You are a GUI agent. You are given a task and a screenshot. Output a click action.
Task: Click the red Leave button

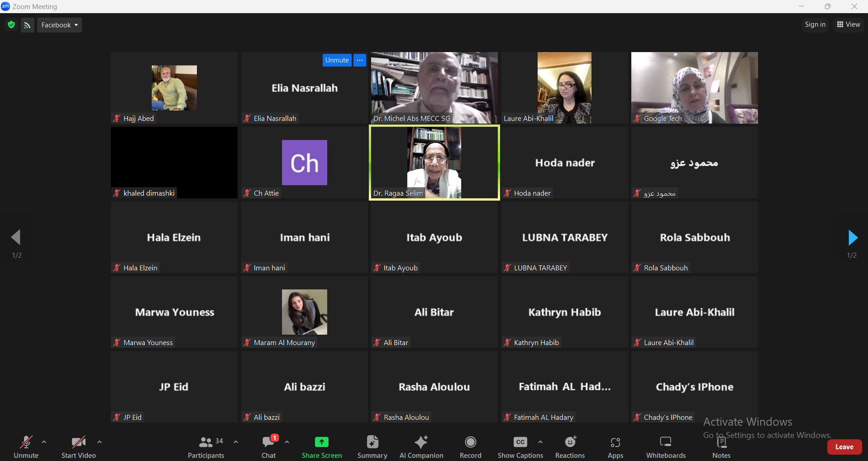(844, 447)
